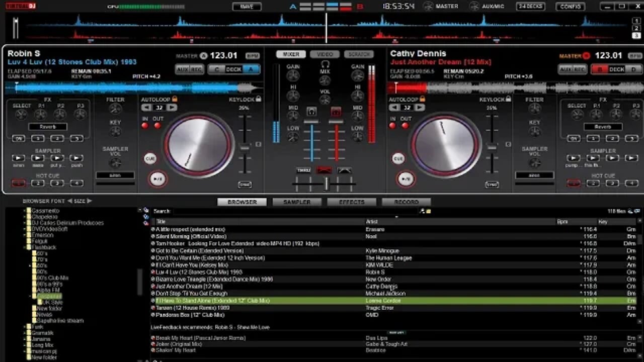Click the left deck SYNC button
The height and width of the screenshot is (362, 644).
coord(245,185)
